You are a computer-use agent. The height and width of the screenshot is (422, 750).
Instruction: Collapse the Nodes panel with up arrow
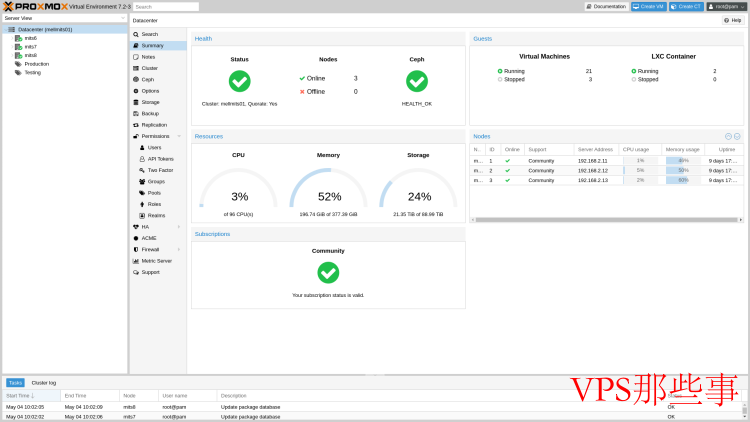pos(728,136)
